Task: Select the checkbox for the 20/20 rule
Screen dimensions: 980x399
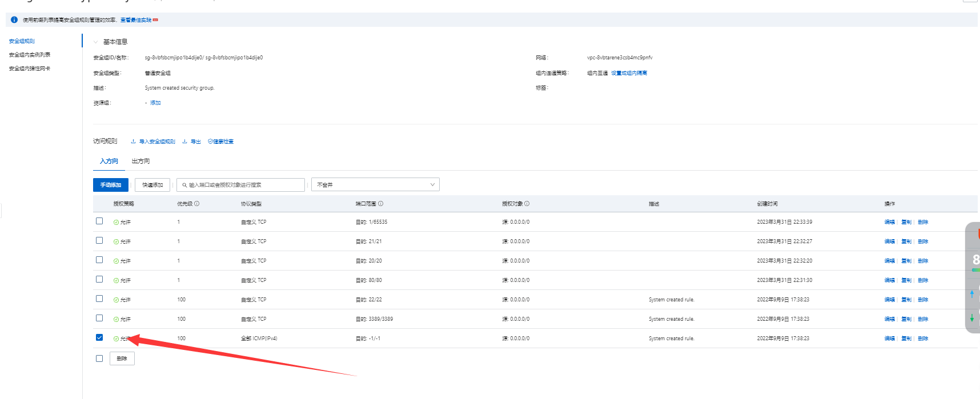Action: [99, 260]
